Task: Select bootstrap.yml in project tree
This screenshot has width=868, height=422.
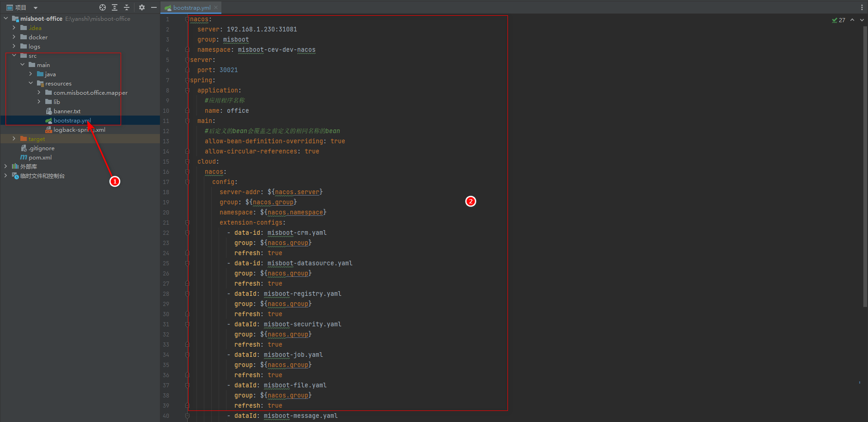Action: 72,121
